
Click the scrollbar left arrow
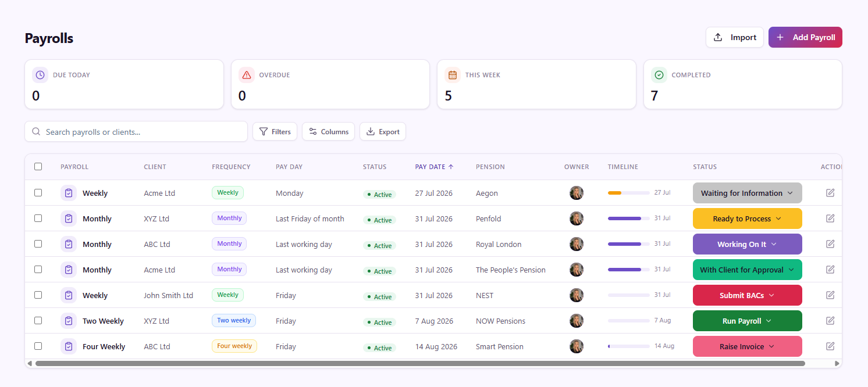tap(30, 364)
